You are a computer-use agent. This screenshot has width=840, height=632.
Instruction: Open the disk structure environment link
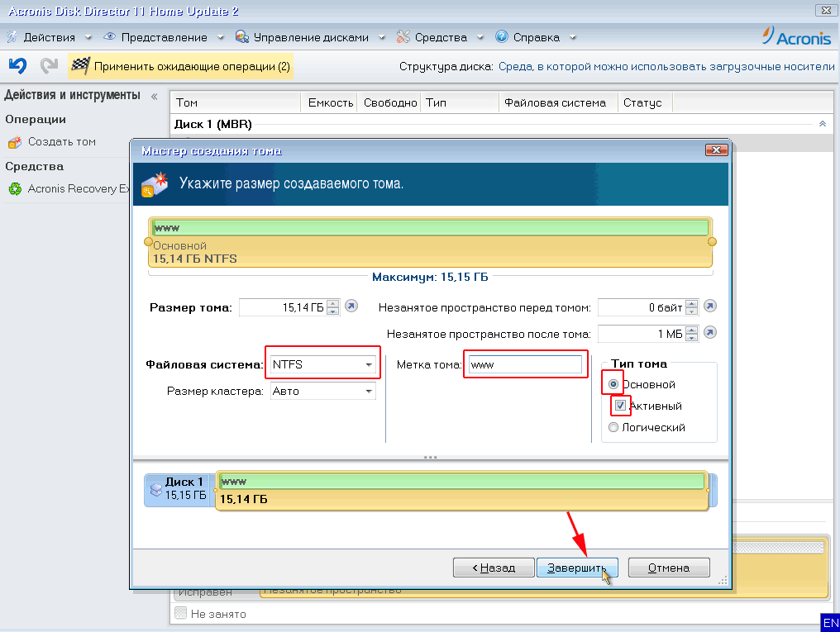[666, 66]
